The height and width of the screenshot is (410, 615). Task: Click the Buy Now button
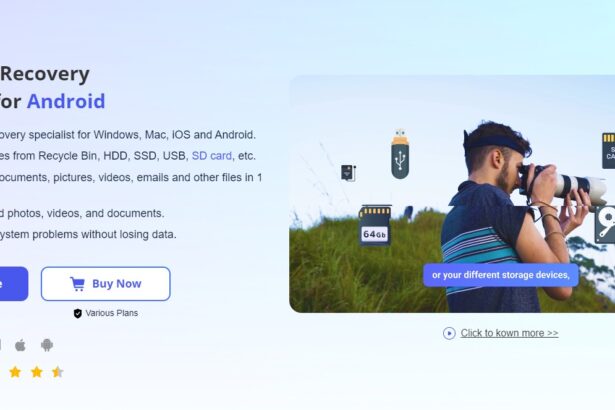coord(106,284)
